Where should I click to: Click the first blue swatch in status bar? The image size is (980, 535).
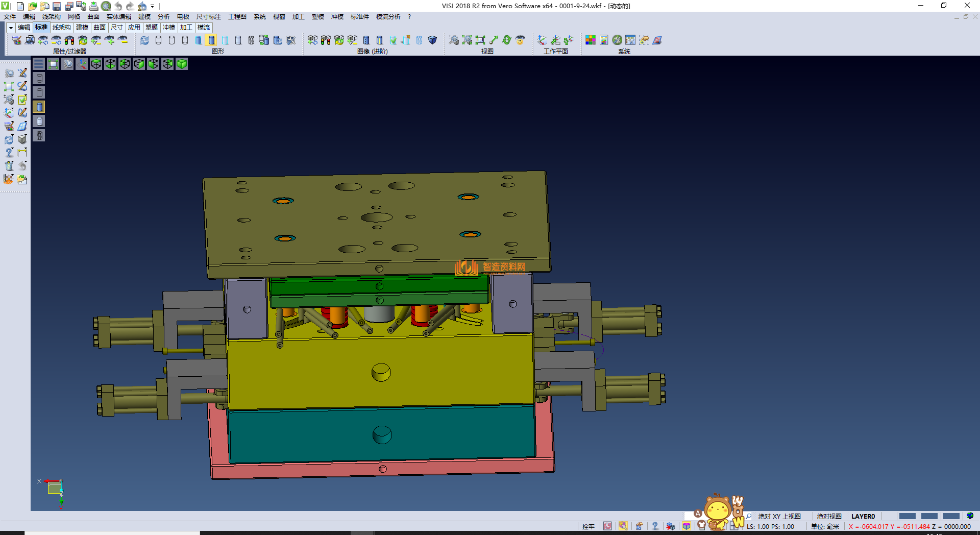tap(907, 516)
